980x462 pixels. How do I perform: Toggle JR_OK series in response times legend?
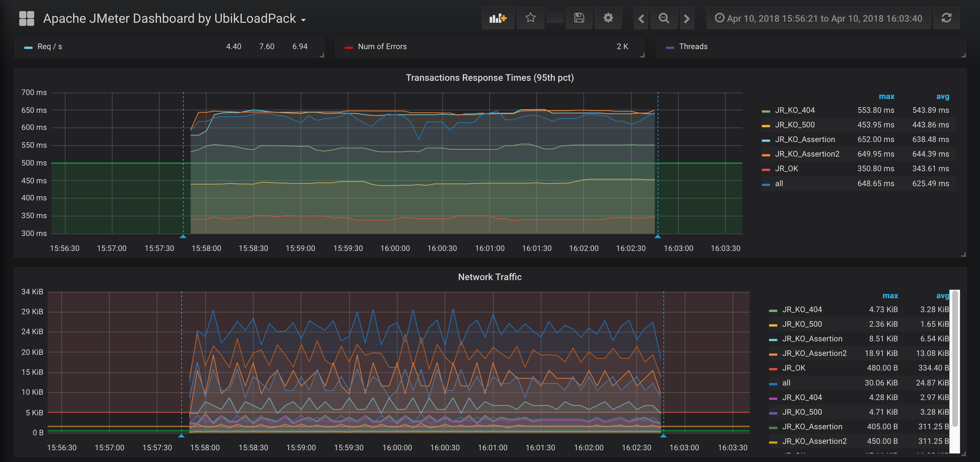click(x=786, y=168)
